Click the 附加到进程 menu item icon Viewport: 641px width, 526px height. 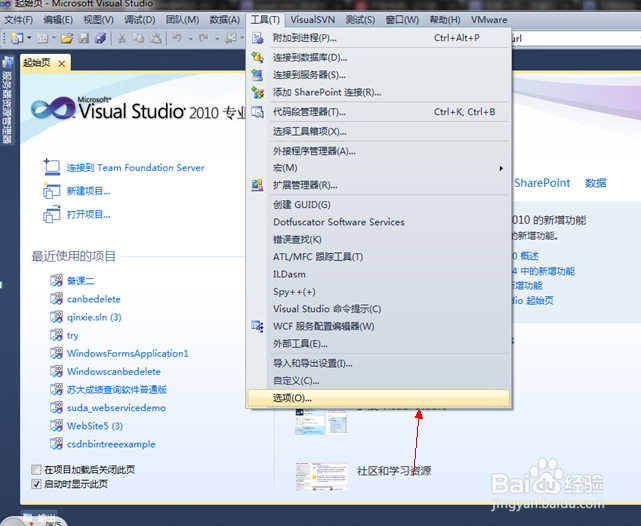258,38
